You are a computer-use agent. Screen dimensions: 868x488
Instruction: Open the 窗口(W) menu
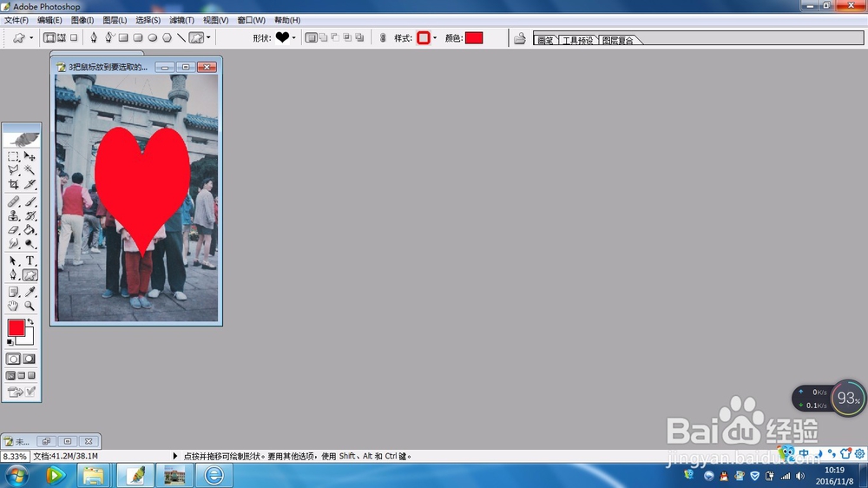pos(252,20)
